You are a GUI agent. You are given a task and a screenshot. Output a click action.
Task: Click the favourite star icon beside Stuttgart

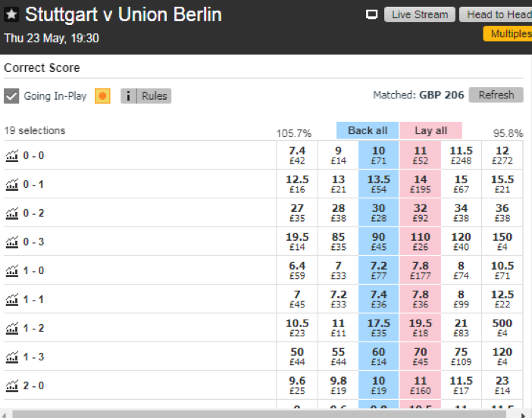[11, 14]
